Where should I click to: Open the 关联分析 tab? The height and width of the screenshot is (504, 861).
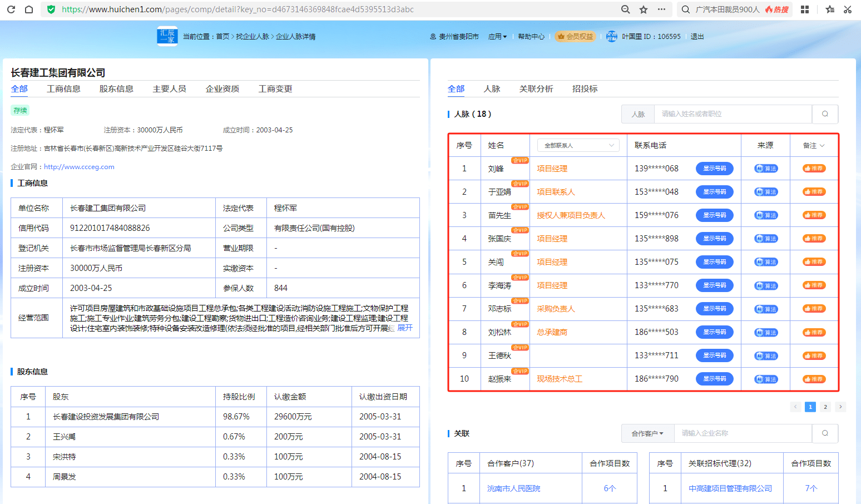(x=536, y=89)
